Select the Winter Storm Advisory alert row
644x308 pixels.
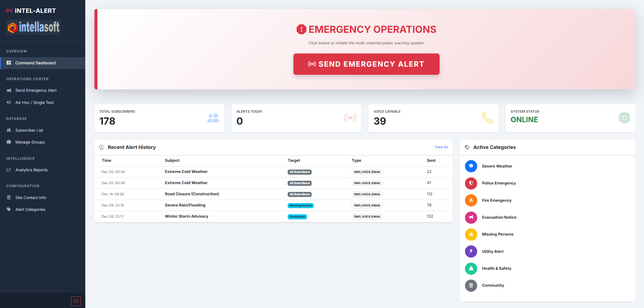click(x=186, y=217)
